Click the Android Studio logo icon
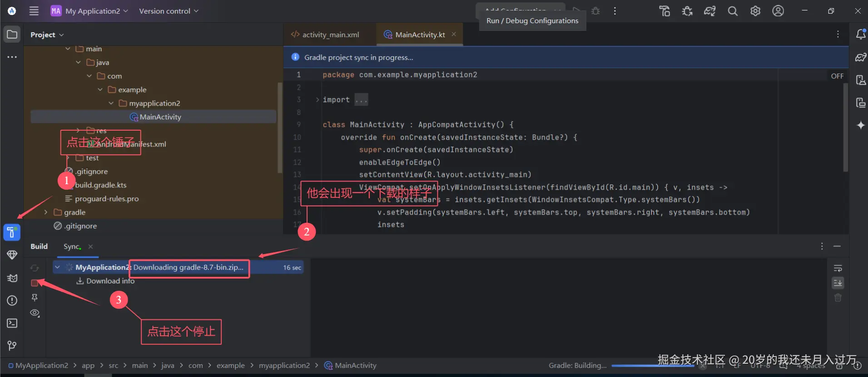 (12, 11)
